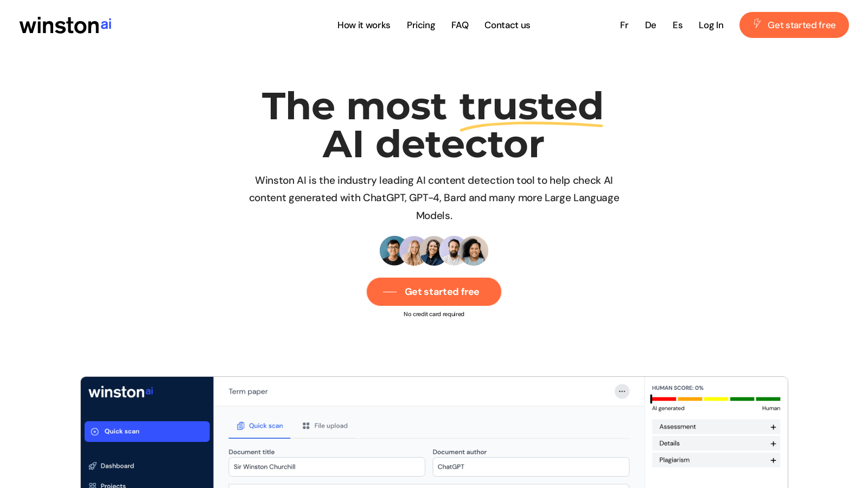Click 'The most trusted AI detector' headline
Image resolution: width=868 pixels, height=488 pixels.
(x=433, y=125)
